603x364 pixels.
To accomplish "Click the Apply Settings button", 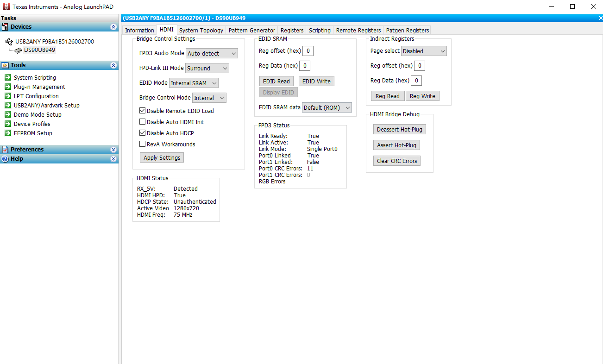I will tap(162, 157).
